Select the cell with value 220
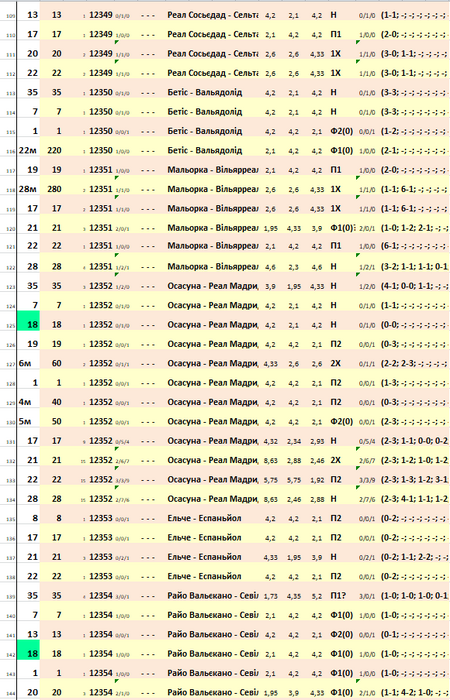This screenshot has height=700, width=450. [54, 150]
